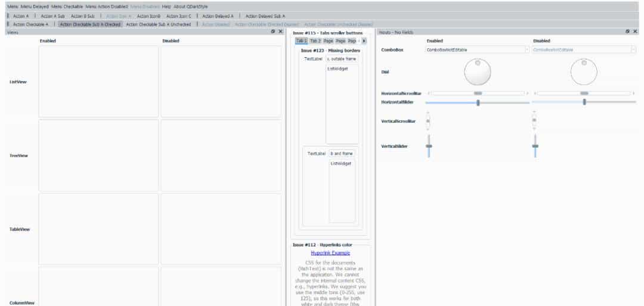Uncheck Action Checkable Sub A Checked
Viewport: 644px width, 306px height.
click(x=90, y=24)
